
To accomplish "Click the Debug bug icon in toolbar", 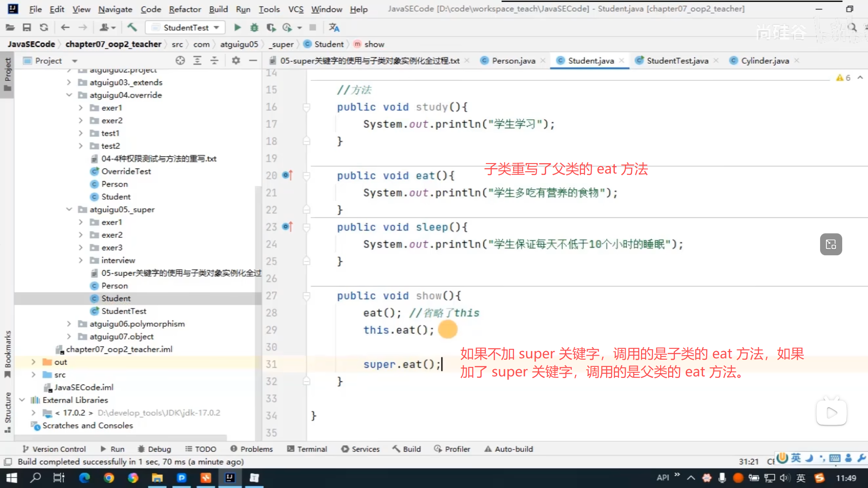I will point(254,28).
